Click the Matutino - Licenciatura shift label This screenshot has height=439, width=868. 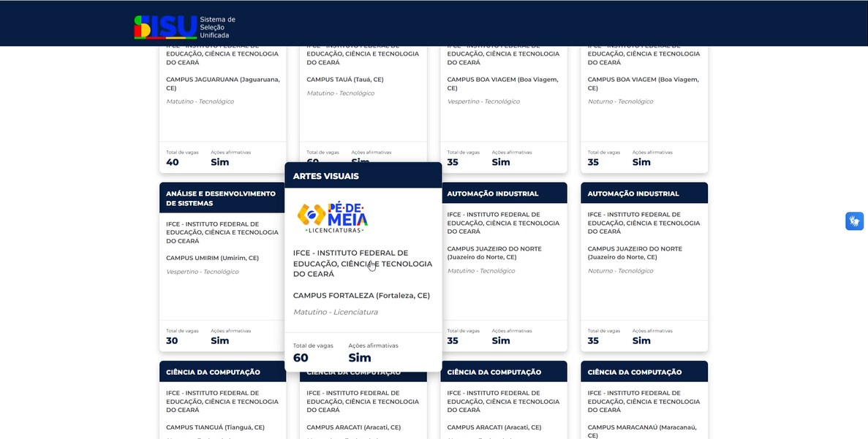336,312
